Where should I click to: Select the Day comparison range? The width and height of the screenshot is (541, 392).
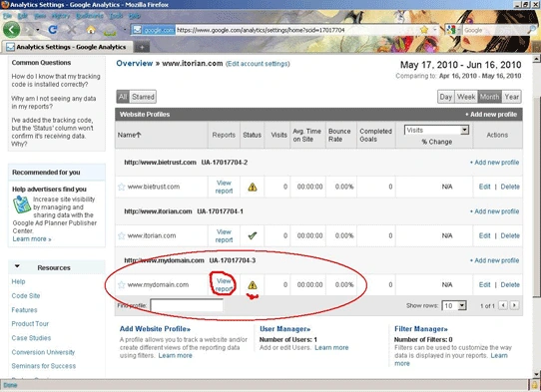click(x=446, y=97)
